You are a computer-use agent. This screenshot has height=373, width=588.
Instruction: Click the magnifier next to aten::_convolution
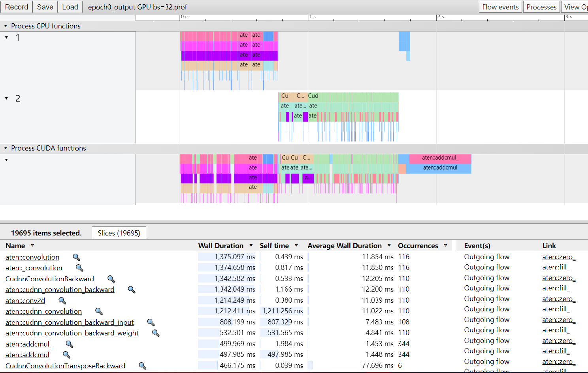click(79, 268)
